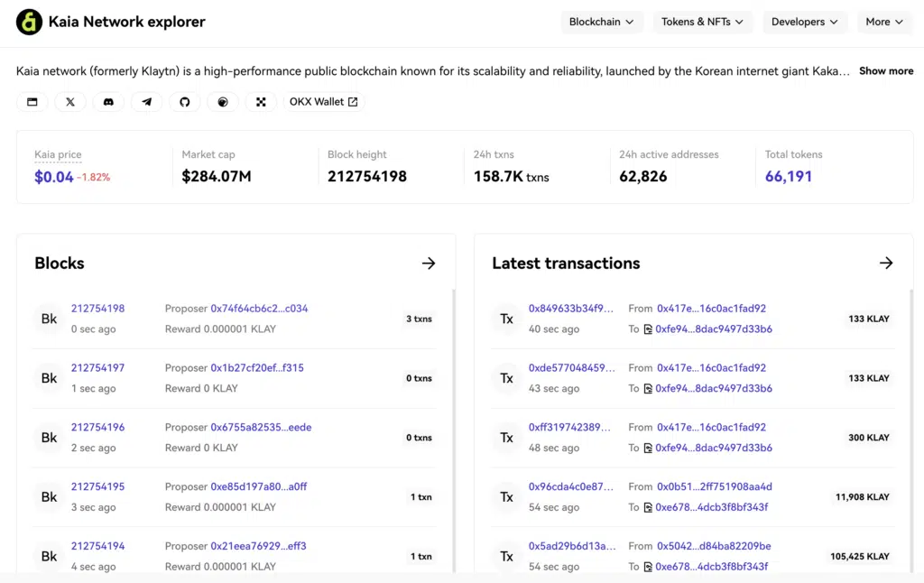This screenshot has height=583, width=924.
Task: Click Show more to expand description
Action: tap(886, 70)
